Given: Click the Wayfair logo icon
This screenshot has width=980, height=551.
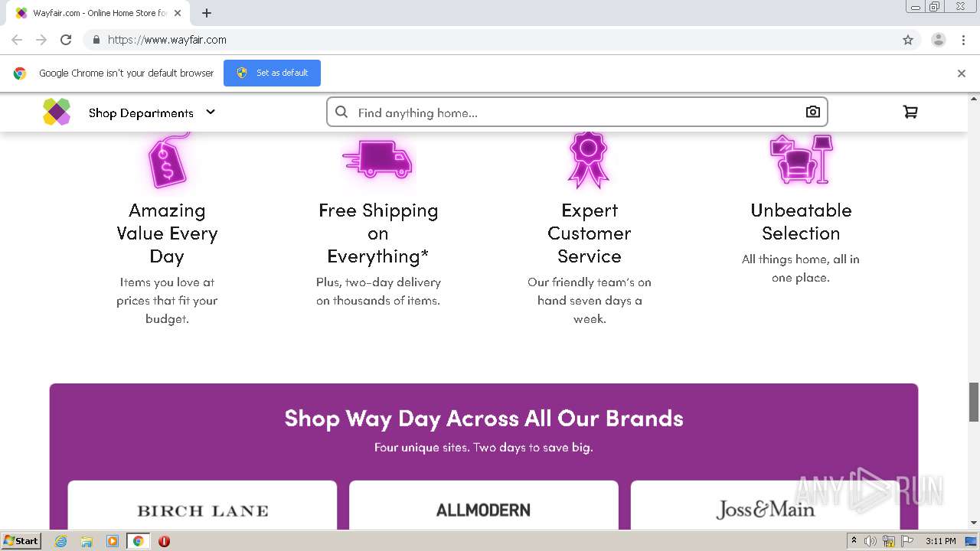Looking at the screenshot, I should click(x=57, y=112).
